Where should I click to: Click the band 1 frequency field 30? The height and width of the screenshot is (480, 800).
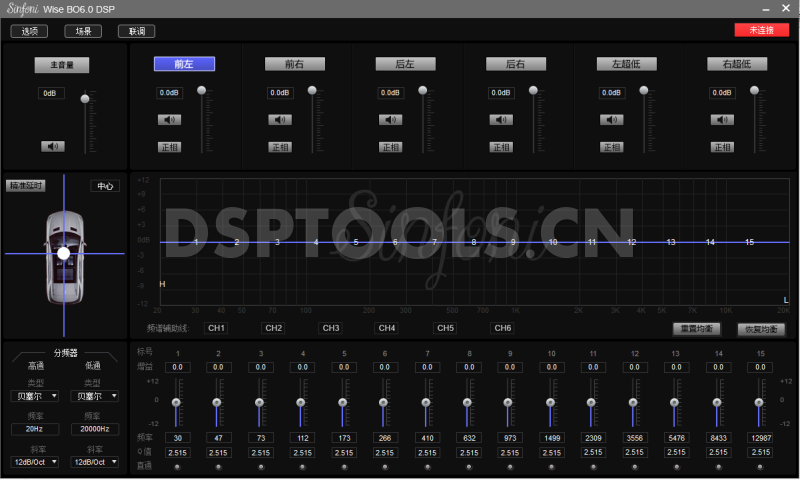178,438
